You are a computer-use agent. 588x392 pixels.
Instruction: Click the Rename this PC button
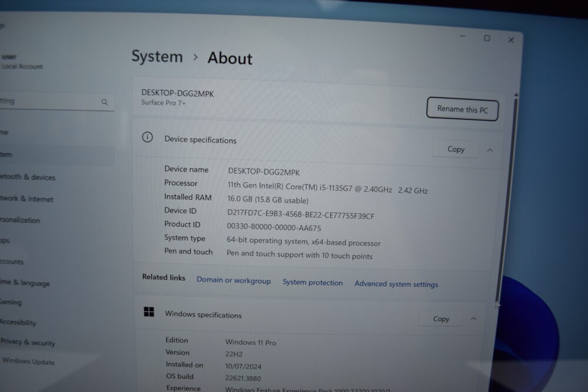462,109
